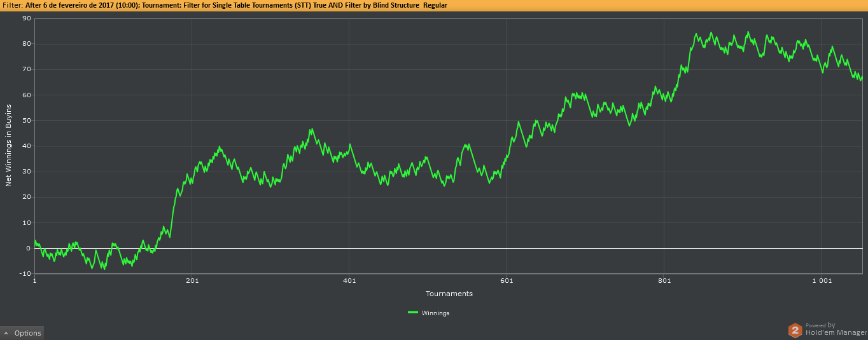This screenshot has width=868, height=340.
Task: Select the Net Winnings in Buyins axis title
Action: click(9, 146)
